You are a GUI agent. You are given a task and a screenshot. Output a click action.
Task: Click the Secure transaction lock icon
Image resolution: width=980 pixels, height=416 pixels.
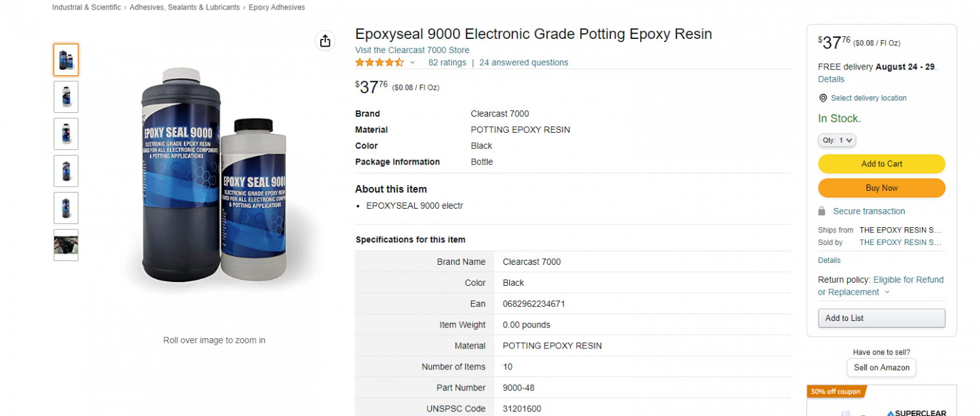[x=823, y=211]
